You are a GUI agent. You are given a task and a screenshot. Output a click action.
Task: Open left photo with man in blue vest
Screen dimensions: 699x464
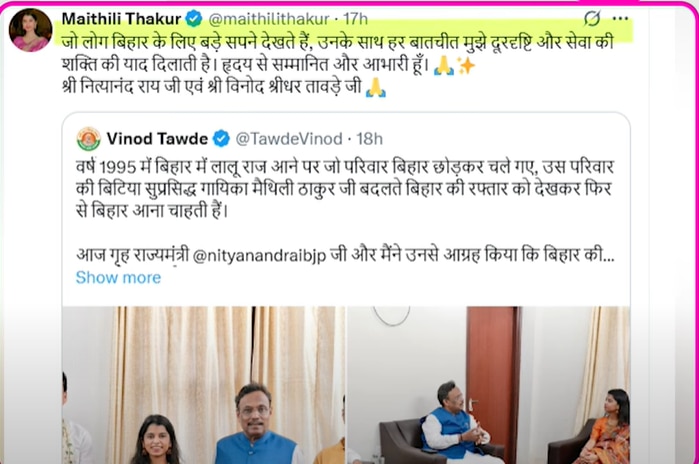(x=203, y=385)
